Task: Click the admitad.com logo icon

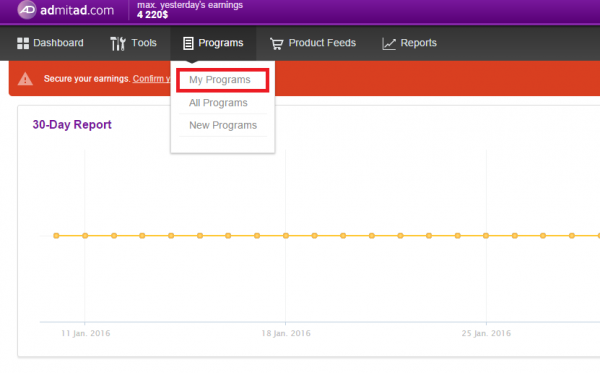Action: pyautogui.click(x=27, y=10)
